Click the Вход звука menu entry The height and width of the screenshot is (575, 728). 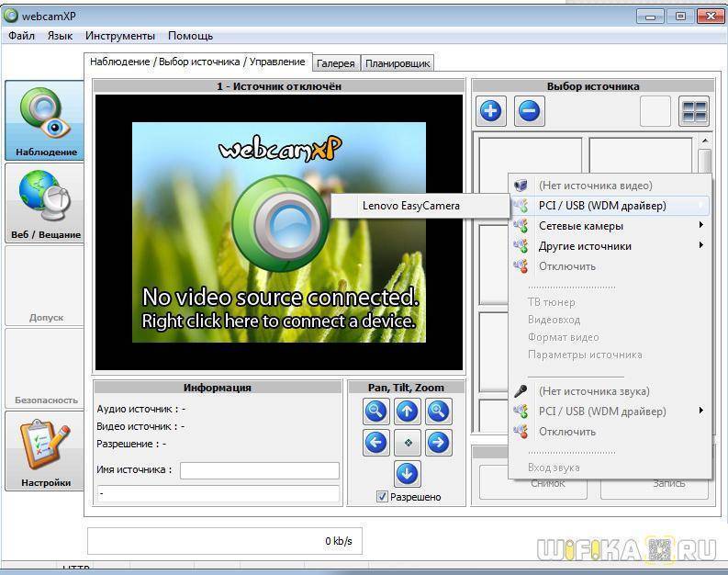(x=554, y=468)
